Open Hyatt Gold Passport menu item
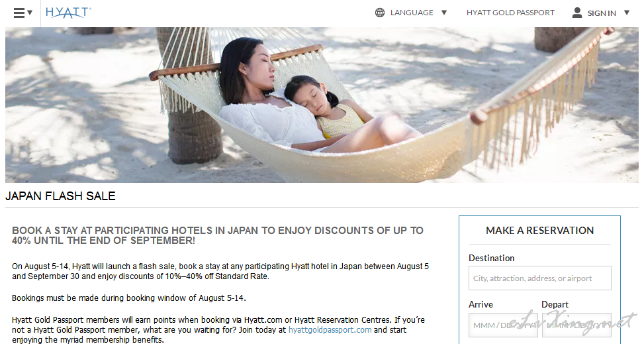644x344 pixels. coord(510,13)
